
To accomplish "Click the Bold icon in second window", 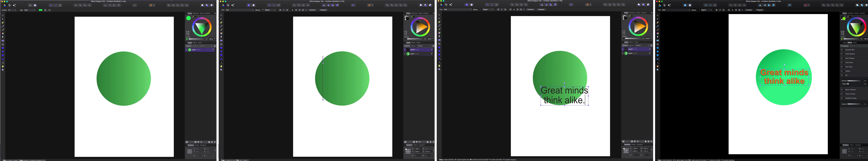I will (x=280, y=10).
